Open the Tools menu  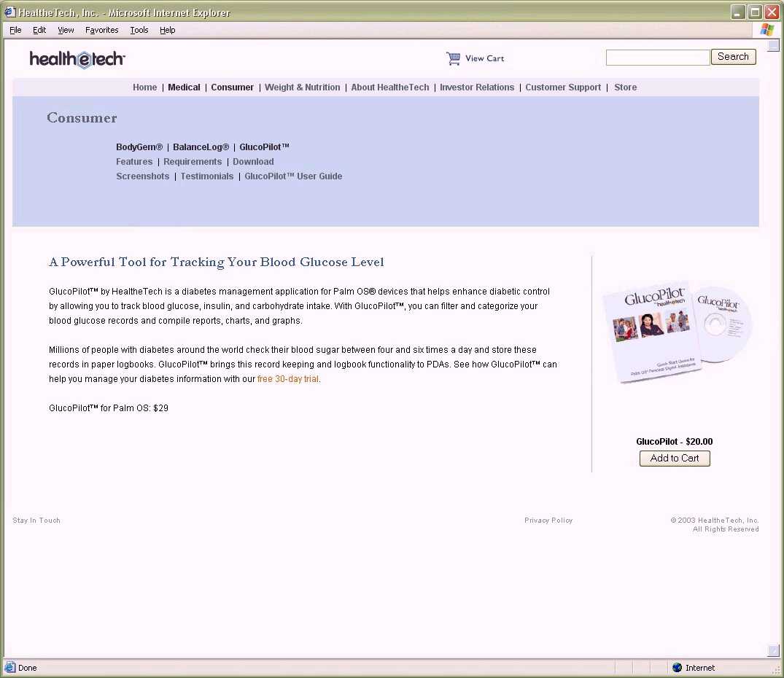139,30
